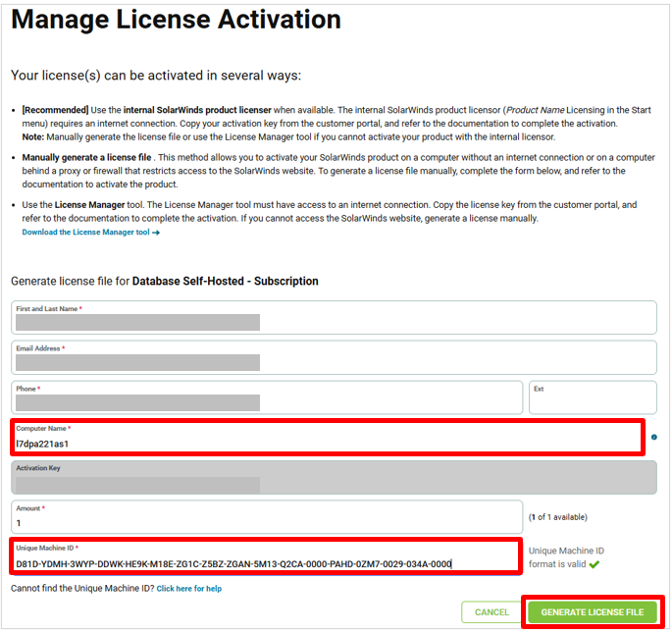The height and width of the screenshot is (633, 672).
Task: Click the Ext input field
Action: click(593, 397)
